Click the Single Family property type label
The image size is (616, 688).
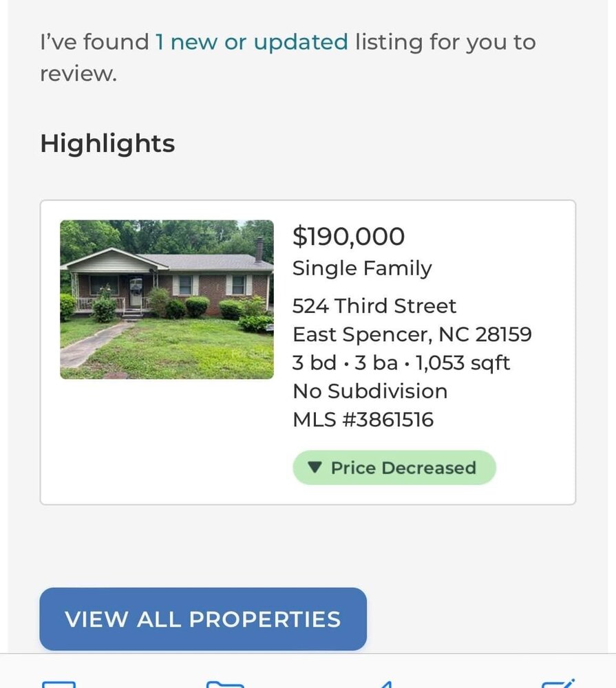click(362, 268)
